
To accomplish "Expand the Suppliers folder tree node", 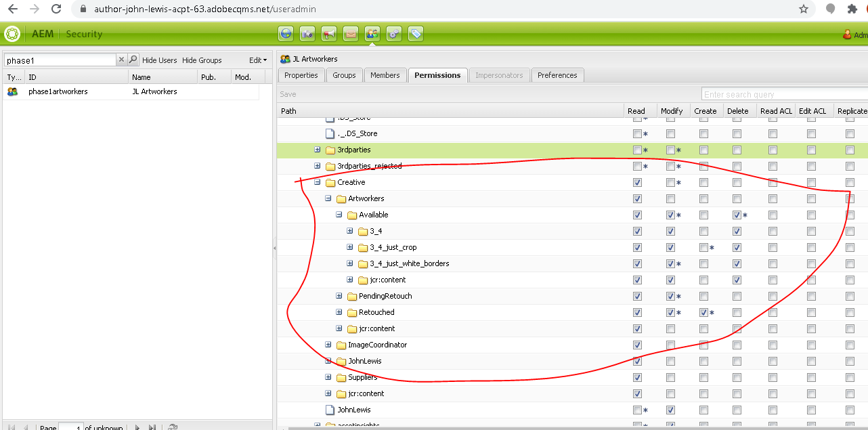I will coord(328,377).
